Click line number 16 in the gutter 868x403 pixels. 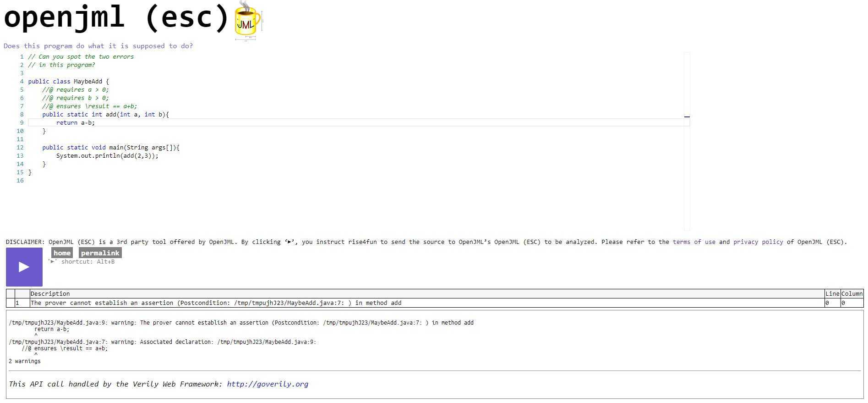click(20, 181)
